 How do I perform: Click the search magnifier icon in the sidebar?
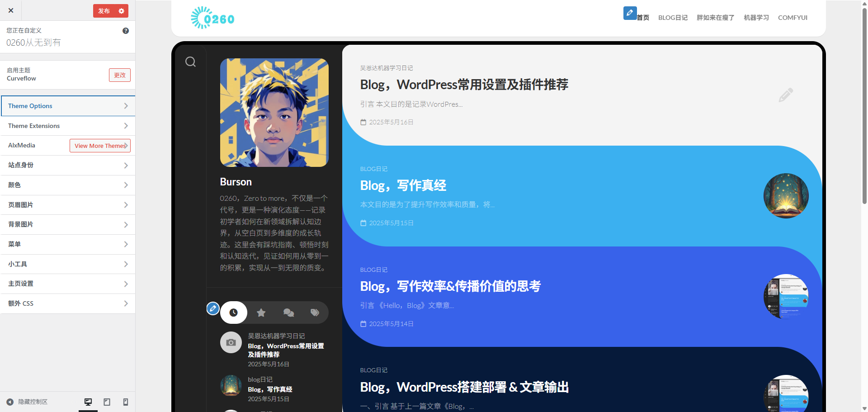(190, 62)
